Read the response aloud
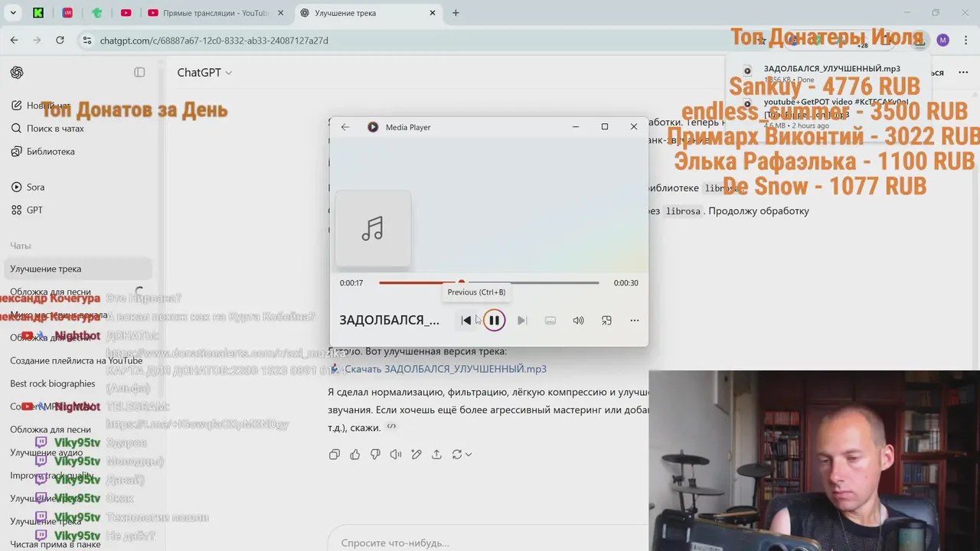 (395, 455)
